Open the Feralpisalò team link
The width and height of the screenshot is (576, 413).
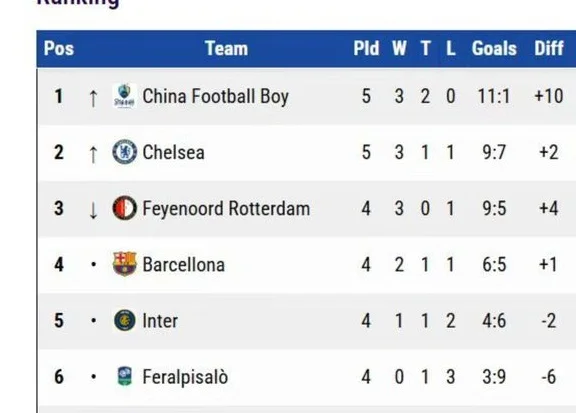pos(185,377)
